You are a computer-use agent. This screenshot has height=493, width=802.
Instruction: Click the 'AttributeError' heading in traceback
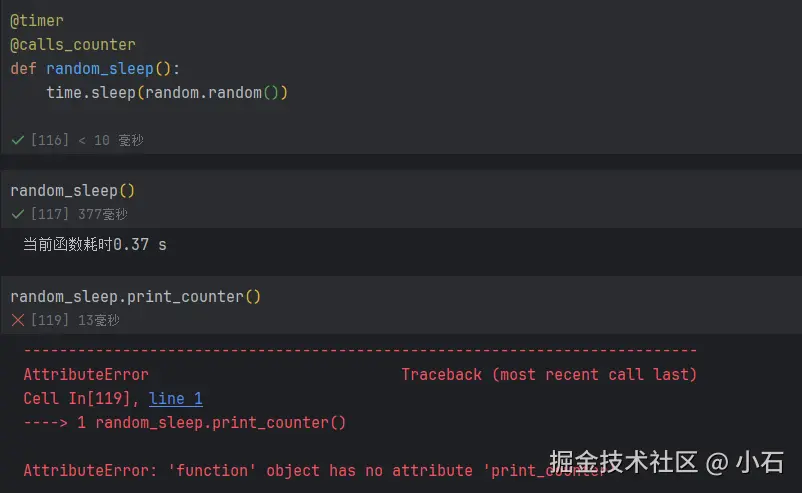pyautogui.click(x=86, y=374)
